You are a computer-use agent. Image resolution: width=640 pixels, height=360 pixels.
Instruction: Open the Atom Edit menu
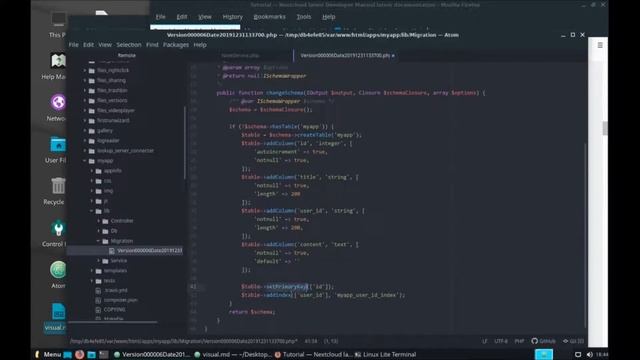(89, 45)
